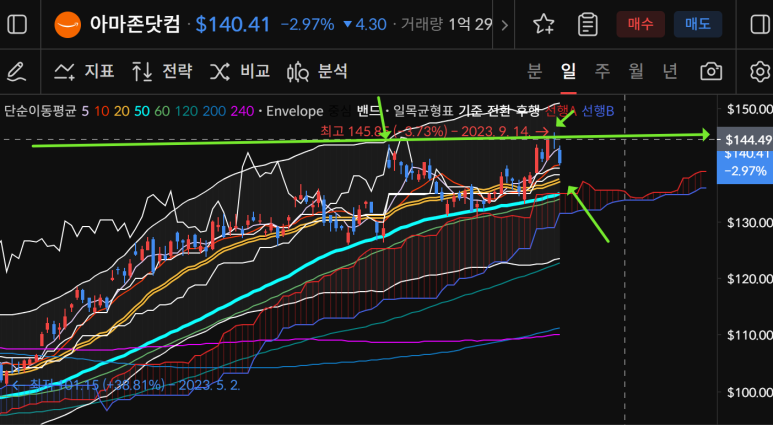Toggle the 50-day moving average
The width and height of the screenshot is (773, 425).
pyautogui.click(x=141, y=111)
